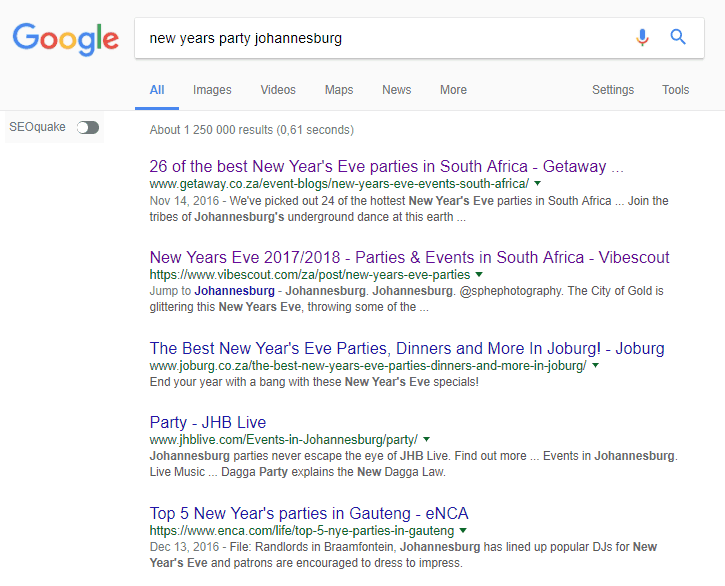Screen dimensions: 725x586
Task: Switch to the Videos tab
Action: 278,90
